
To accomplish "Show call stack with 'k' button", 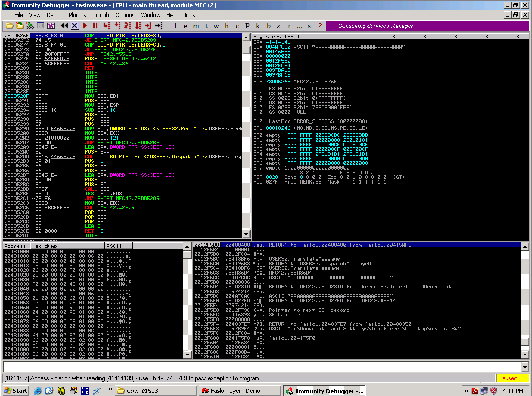I will pos(258,26).
